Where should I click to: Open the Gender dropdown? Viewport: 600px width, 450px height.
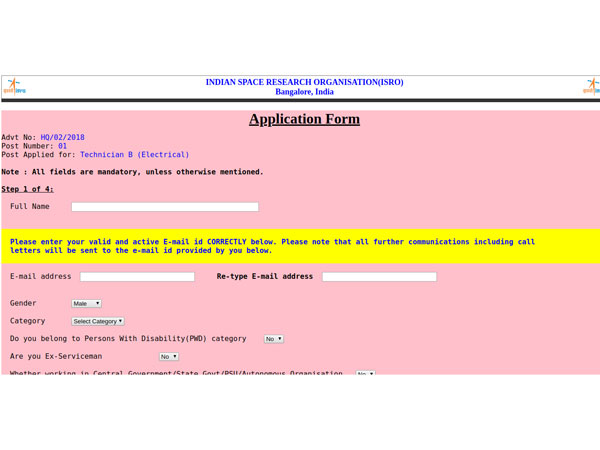coord(86,303)
